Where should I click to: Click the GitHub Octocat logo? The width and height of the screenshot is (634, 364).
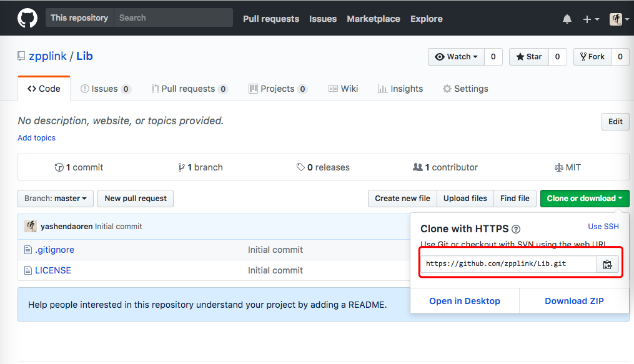(x=27, y=18)
